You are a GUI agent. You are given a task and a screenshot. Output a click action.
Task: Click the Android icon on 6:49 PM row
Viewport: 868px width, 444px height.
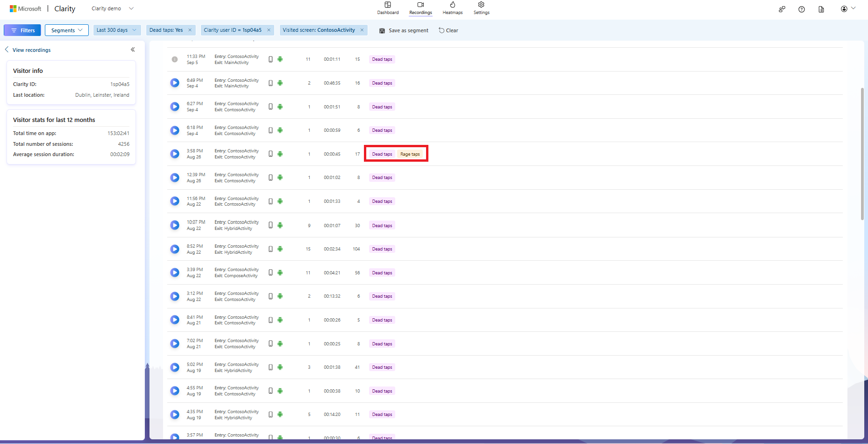click(280, 83)
